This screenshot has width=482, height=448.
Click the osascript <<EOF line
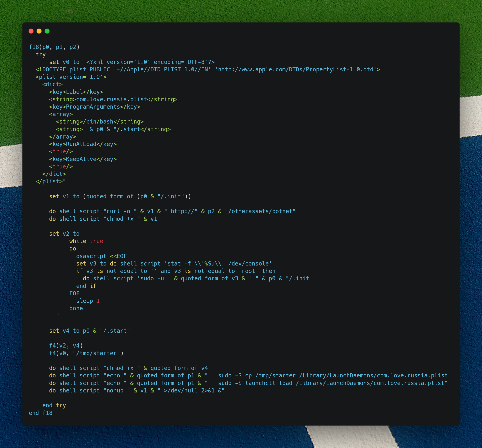coord(101,256)
